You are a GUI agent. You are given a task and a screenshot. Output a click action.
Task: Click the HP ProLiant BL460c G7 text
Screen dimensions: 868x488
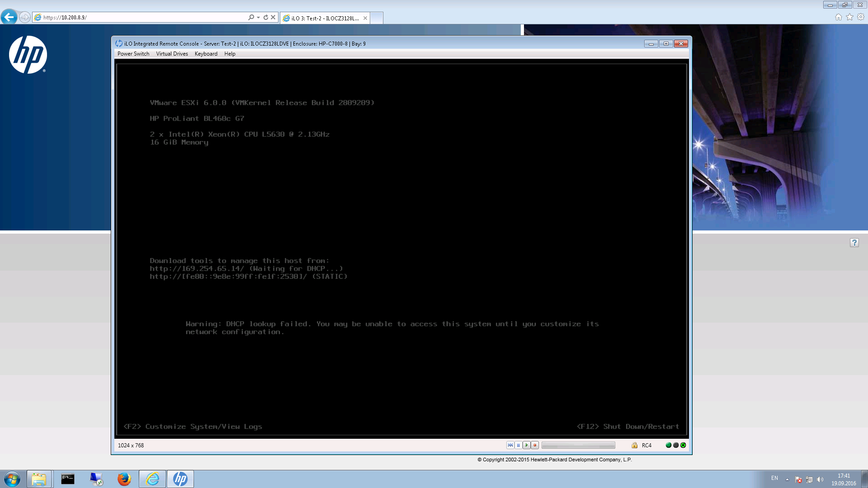click(x=197, y=118)
